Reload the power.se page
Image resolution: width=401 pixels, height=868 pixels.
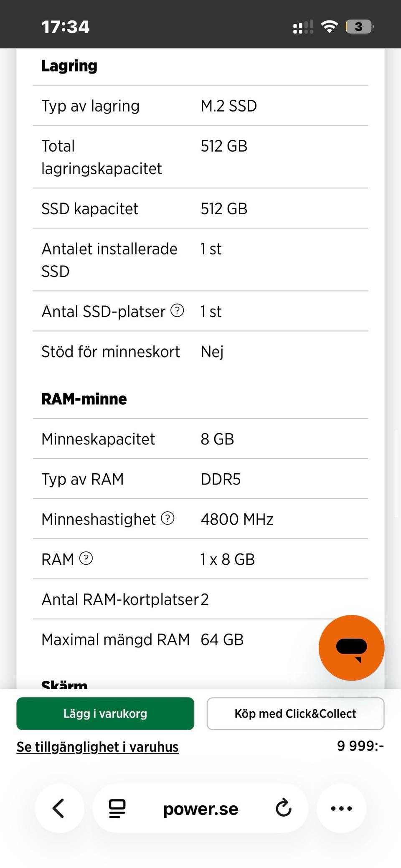pos(283,808)
